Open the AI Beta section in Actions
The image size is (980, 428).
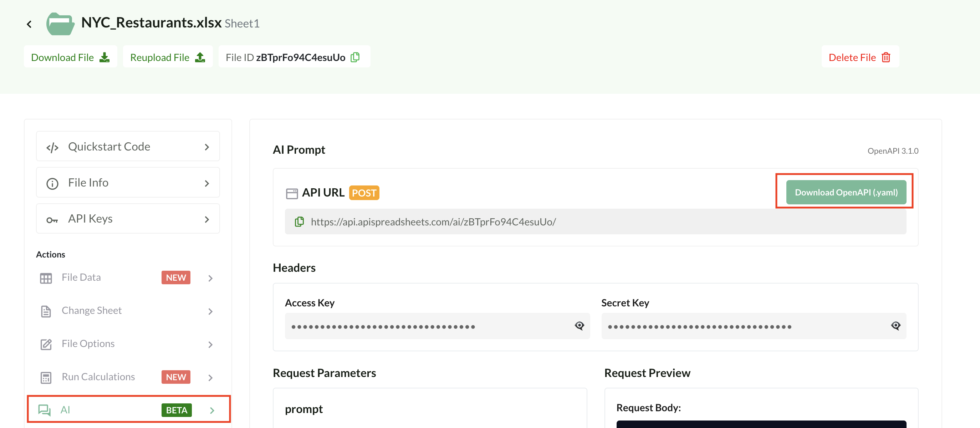click(212, 410)
